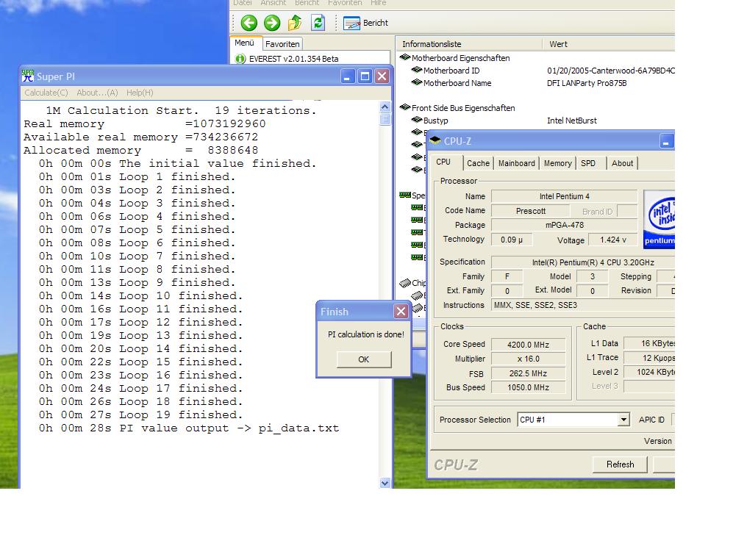Image resolution: width=747 pixels, height=560 pixels.
Task: Minimize the CPU-Z window
Action: click(x=666, y=141)
